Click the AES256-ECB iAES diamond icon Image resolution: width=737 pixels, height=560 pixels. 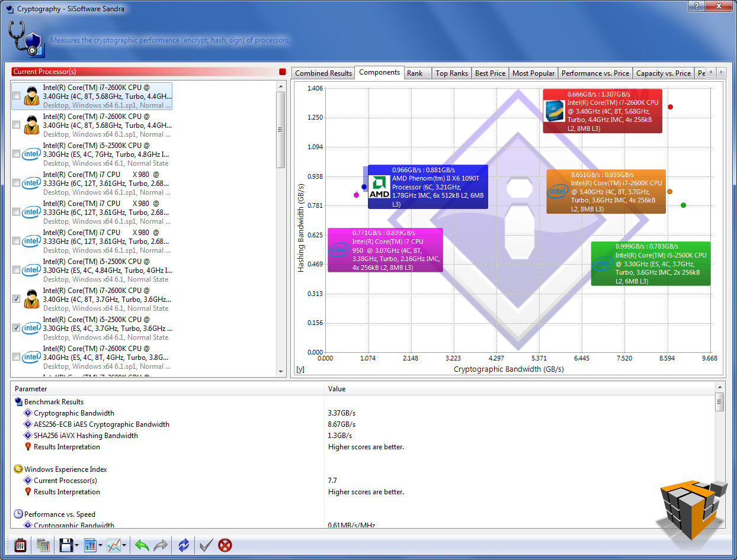pos(27,424)
